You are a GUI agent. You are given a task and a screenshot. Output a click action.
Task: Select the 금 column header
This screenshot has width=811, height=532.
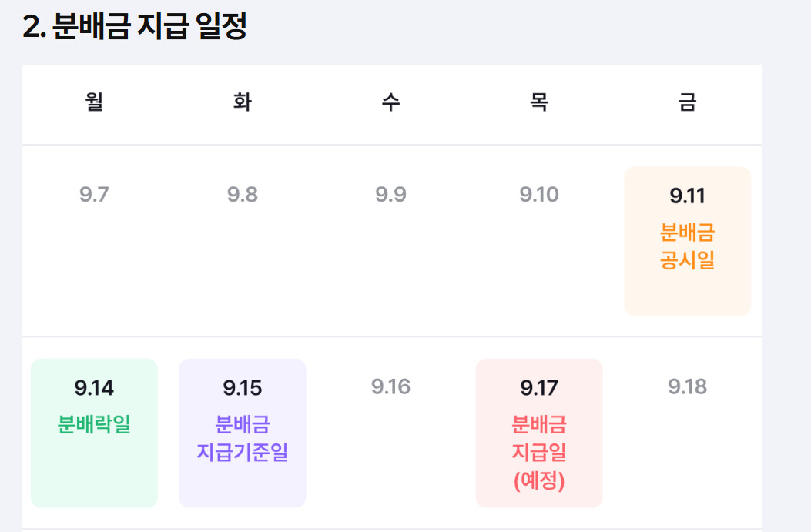687,102
